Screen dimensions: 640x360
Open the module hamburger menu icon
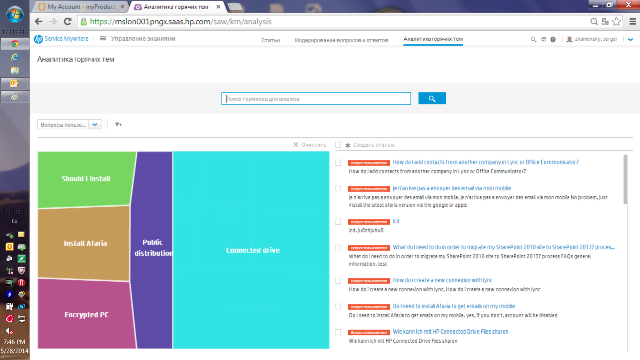103,38
